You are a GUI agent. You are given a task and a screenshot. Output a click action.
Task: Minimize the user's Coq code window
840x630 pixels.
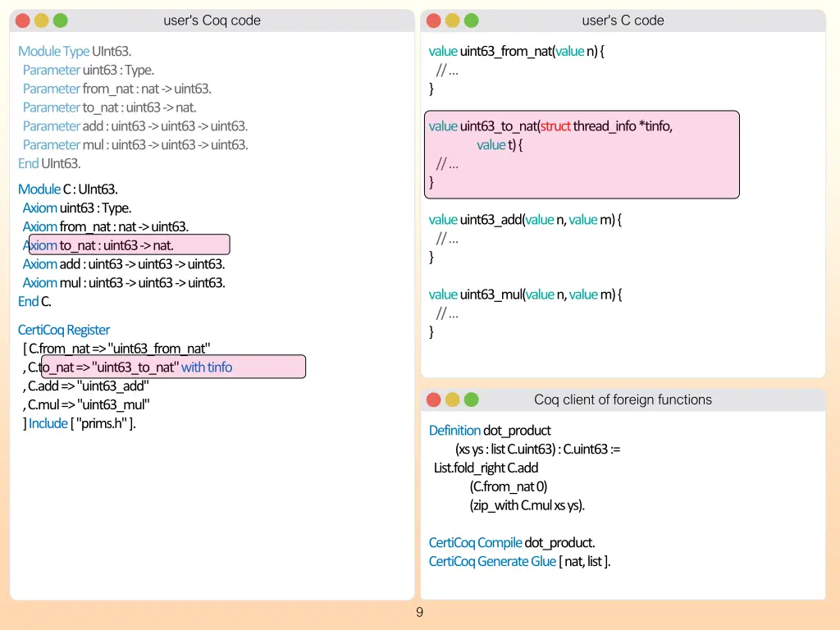41,21
